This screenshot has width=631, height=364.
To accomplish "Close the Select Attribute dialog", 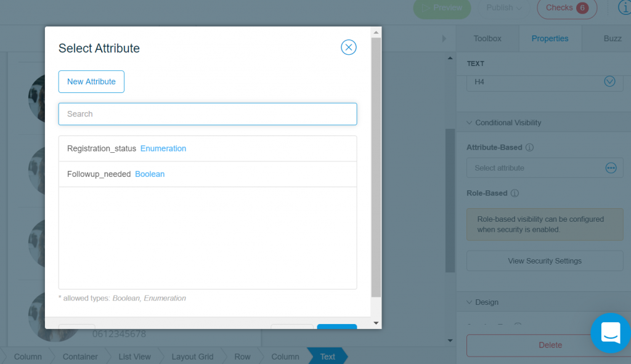I will (x=349, y=47).
